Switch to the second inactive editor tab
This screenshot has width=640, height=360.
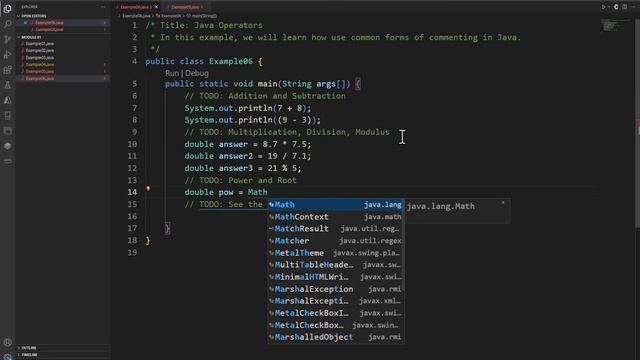[x=185, y=7]
